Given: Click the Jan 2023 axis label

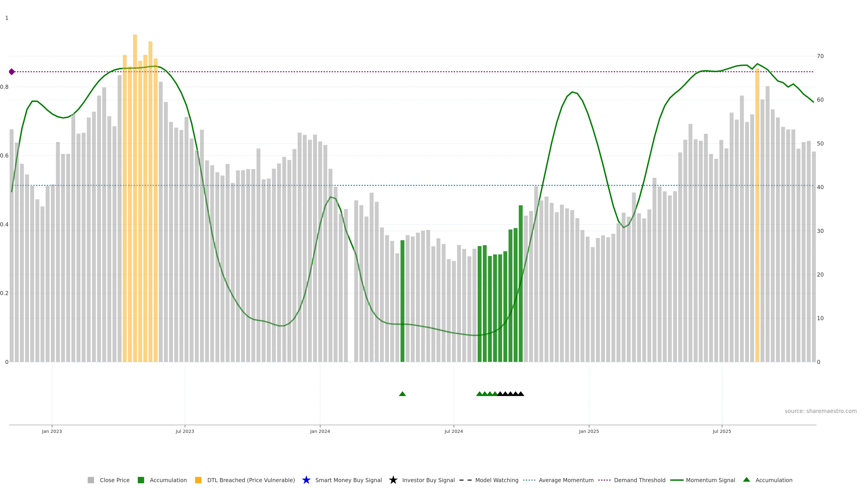Looking at the screenshot, I should pyautogui.click(x=52, y=431).
